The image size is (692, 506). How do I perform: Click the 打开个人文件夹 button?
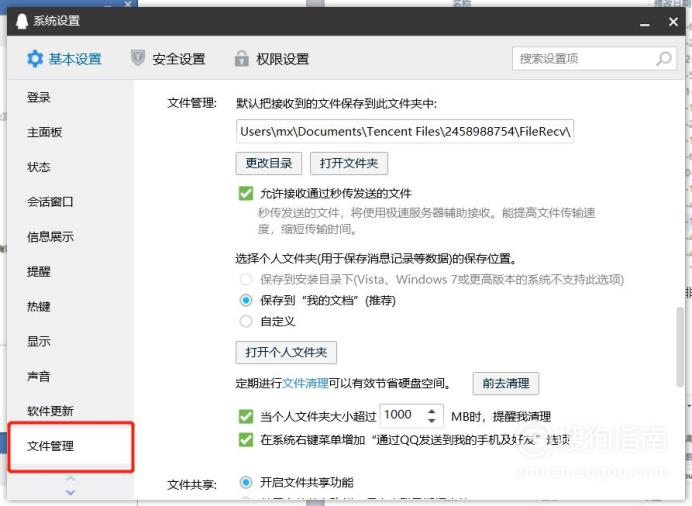click(286, 352)
